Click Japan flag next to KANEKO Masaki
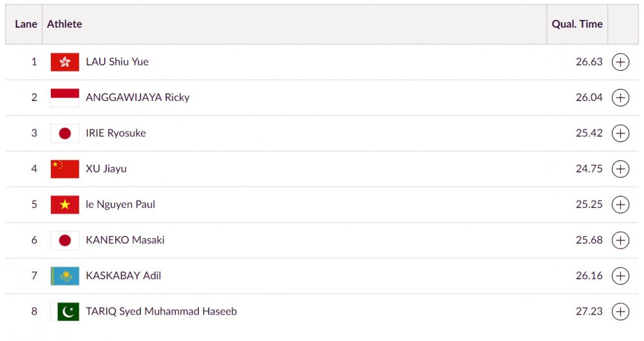This screenshot has height=341, width=644. (65, 240)
